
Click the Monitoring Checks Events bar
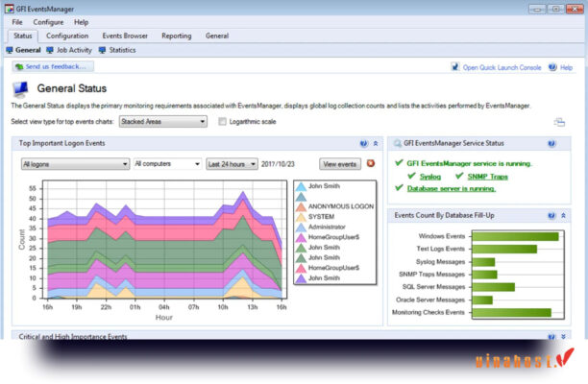point(511,312)
